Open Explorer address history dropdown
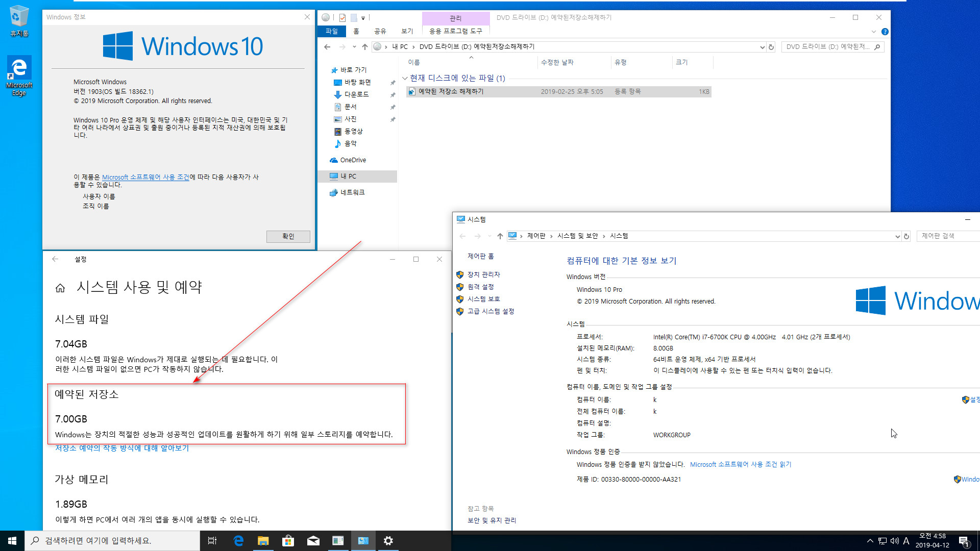This screenshot has height=551, width=980. 763,47
